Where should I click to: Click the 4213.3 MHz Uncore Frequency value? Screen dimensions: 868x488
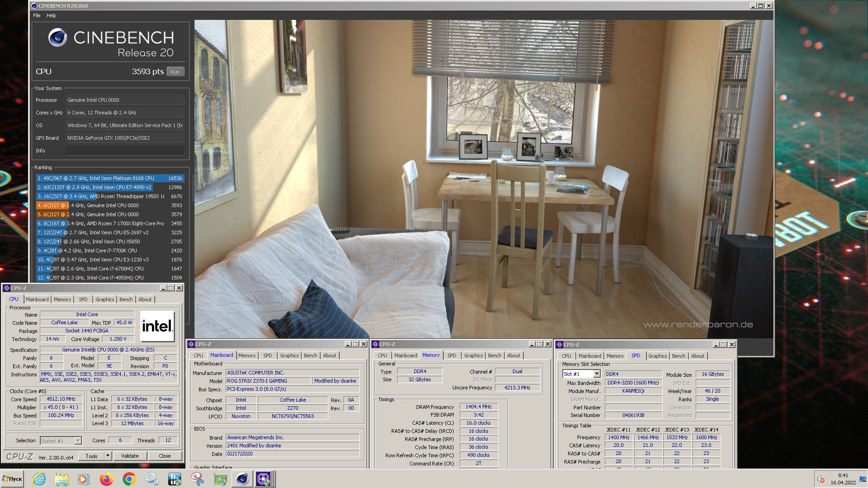517,388
